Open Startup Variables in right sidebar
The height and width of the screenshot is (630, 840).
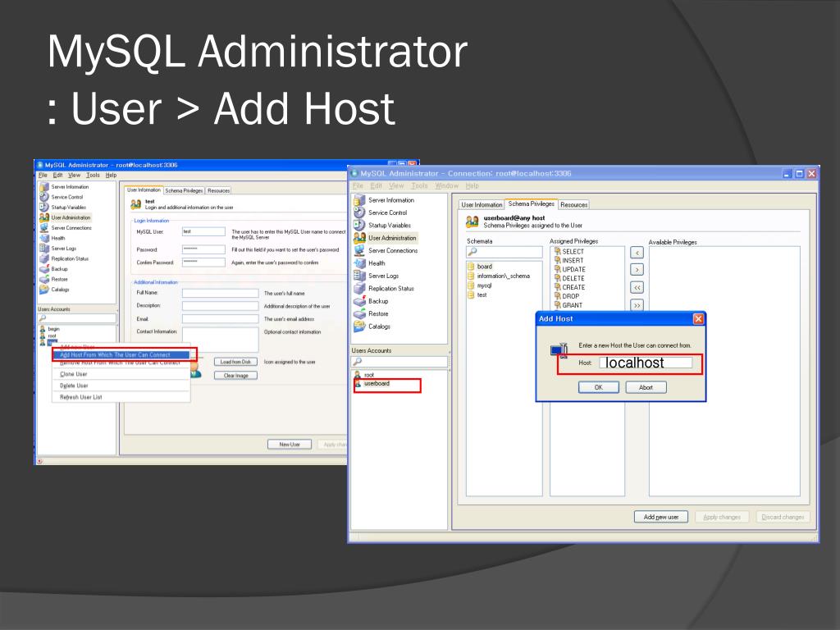point(359,226)
